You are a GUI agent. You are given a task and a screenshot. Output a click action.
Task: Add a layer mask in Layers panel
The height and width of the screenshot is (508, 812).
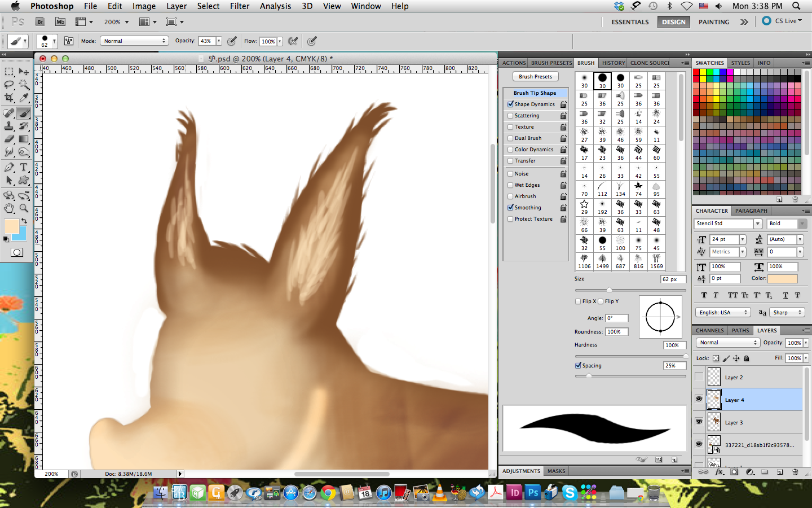pyautogui.click(x=734, y=472)
